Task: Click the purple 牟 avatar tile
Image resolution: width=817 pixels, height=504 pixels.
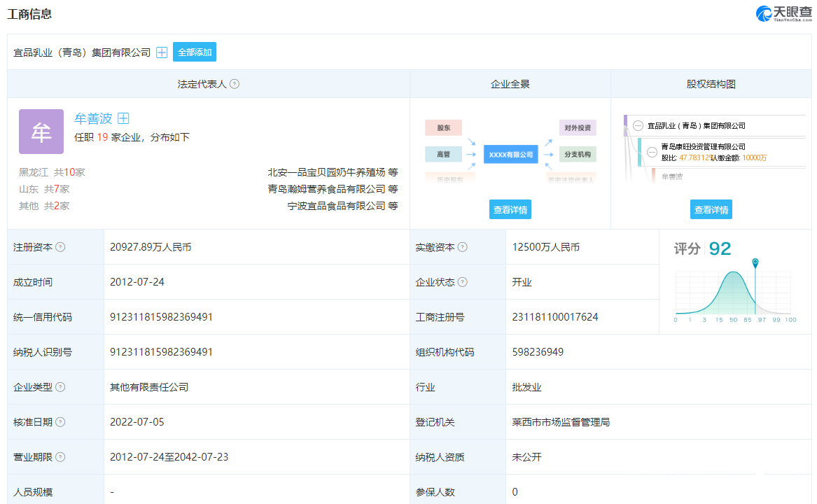Action: click(x=41, y=132)
